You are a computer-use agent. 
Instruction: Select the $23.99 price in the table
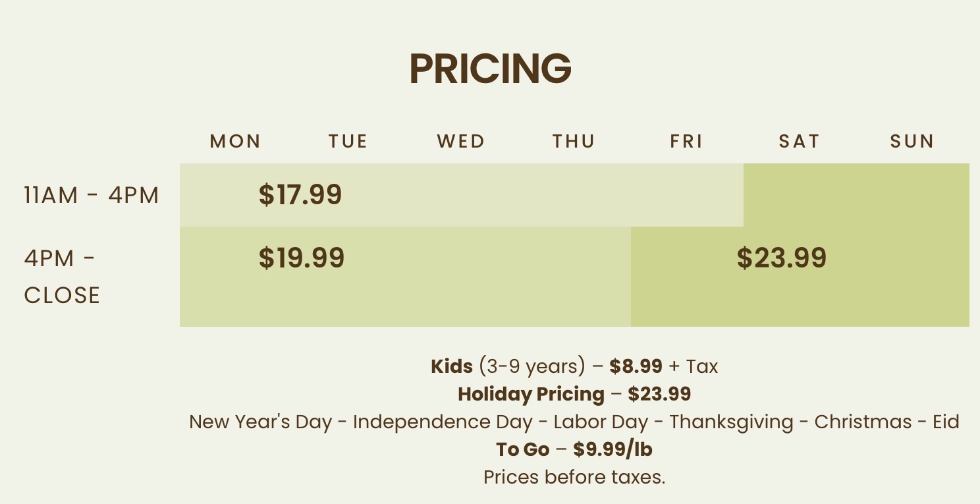pos(782,258)
